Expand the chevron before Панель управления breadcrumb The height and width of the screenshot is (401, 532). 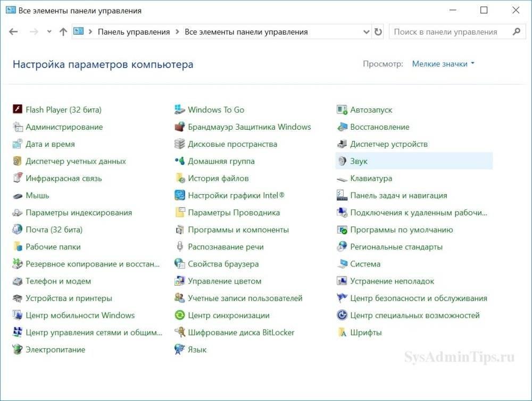[90, 32]
